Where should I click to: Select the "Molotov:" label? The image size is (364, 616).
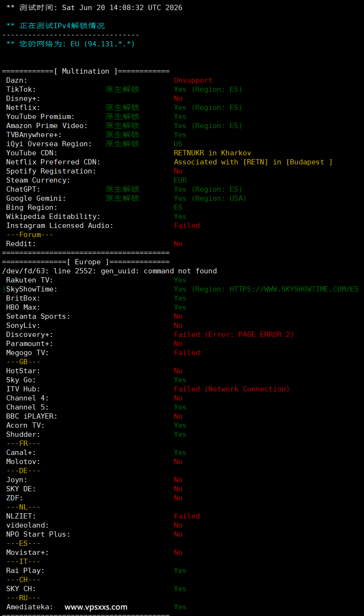click(x=23, y=462)
